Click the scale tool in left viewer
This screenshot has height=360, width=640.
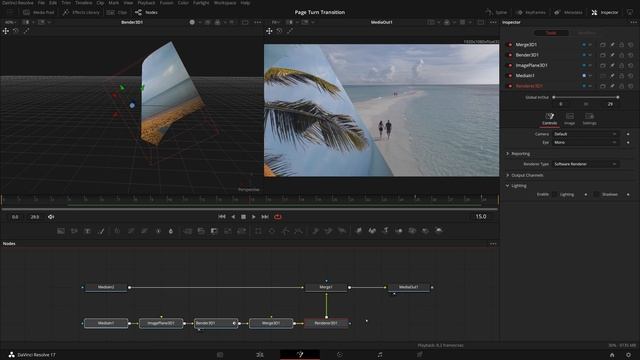[26, 31]
